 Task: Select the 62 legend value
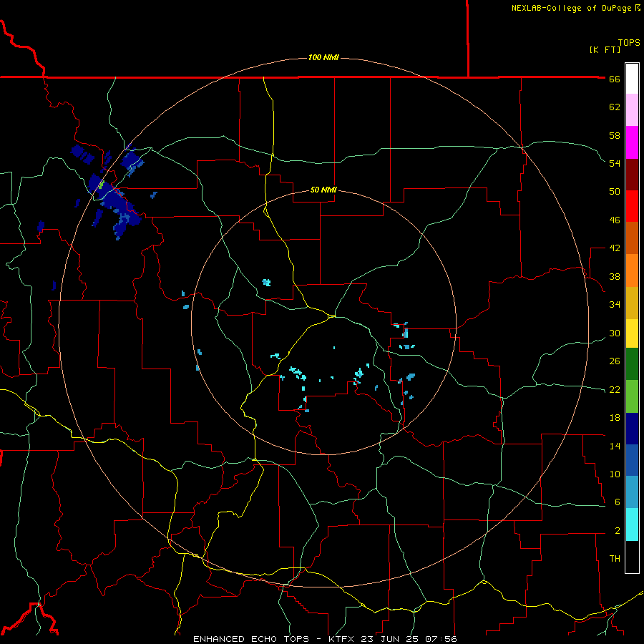tap(615, 107)
